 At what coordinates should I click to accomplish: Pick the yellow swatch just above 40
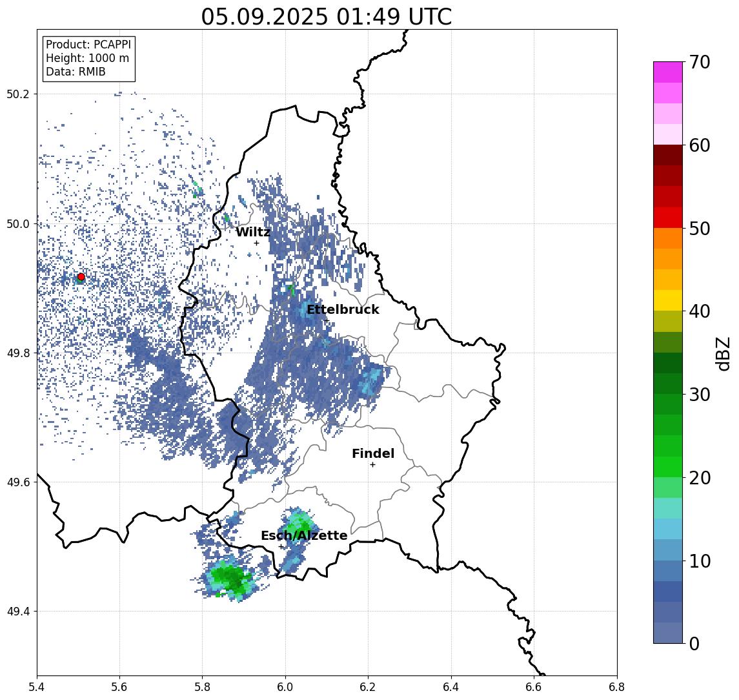point(668,300)
